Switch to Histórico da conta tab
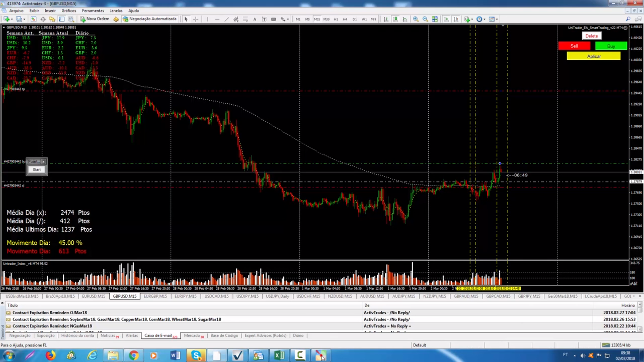 coord(77,336)
